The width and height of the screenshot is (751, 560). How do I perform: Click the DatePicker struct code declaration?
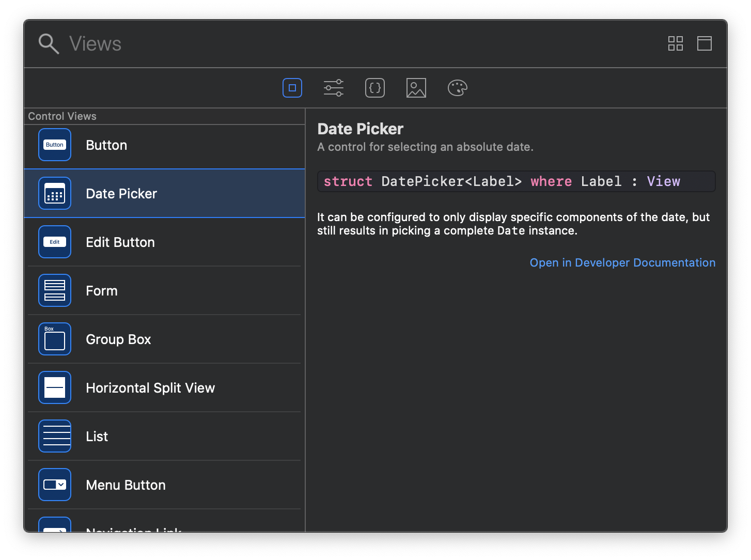[x=515, y=181]
